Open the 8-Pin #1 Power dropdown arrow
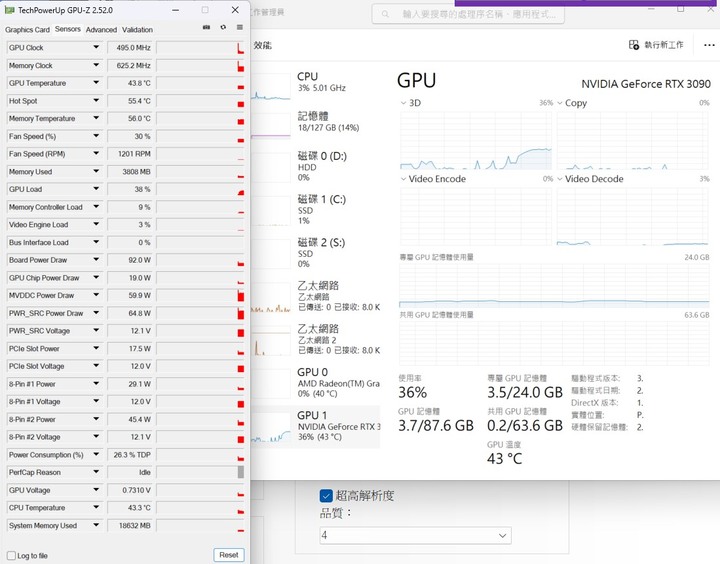The image size is (720, 564). (x=96, y=384)
